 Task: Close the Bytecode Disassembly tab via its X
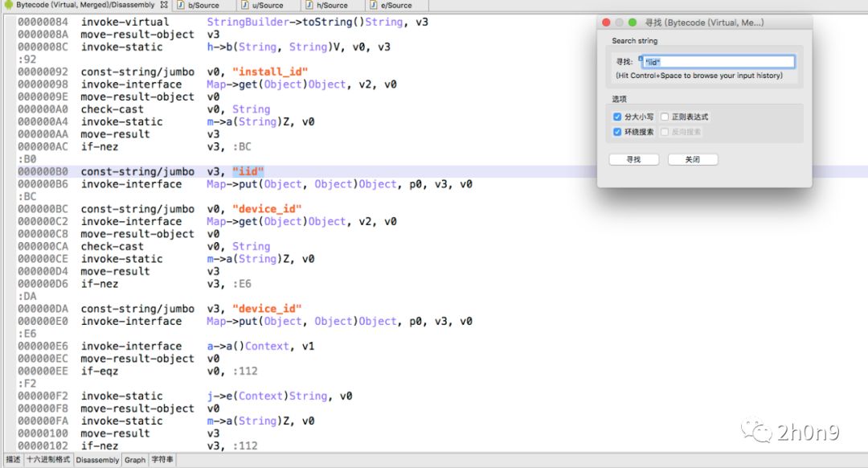[164, 5]
